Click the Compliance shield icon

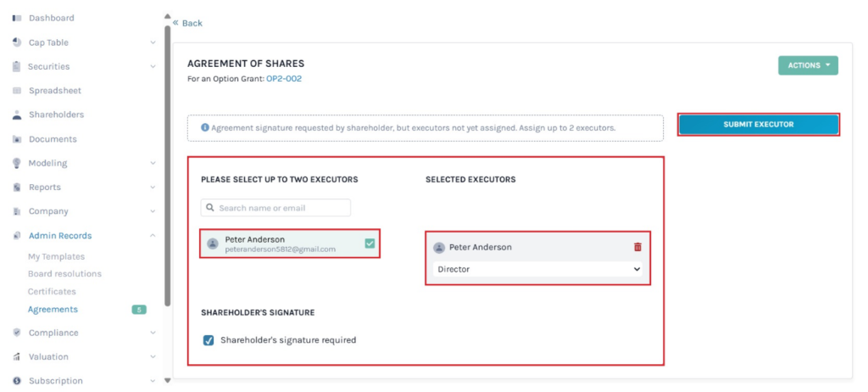click(x=17, y=333)
